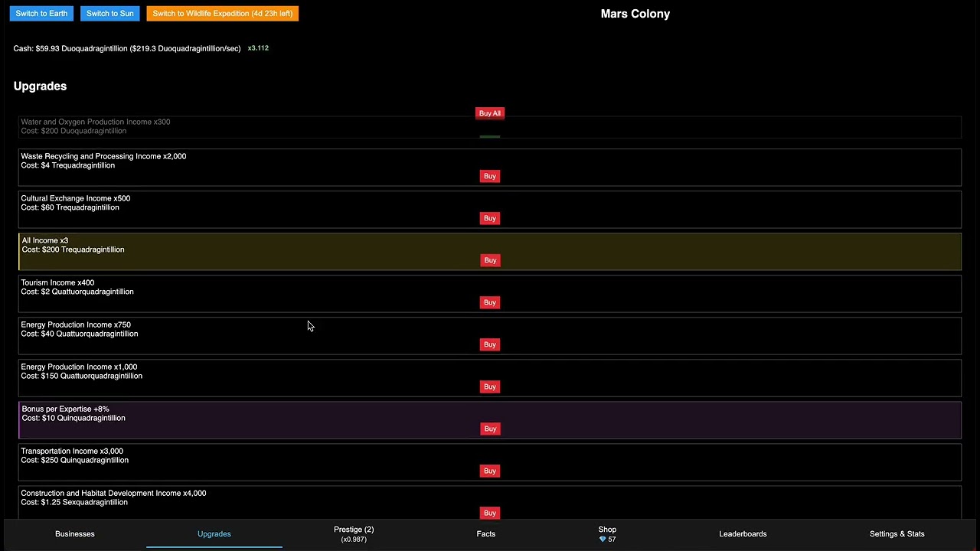Viewport: 980px width, 551px height.
Task: Open Settings & Stats tab
Action: pyautogui.click(x=897, y=533)
